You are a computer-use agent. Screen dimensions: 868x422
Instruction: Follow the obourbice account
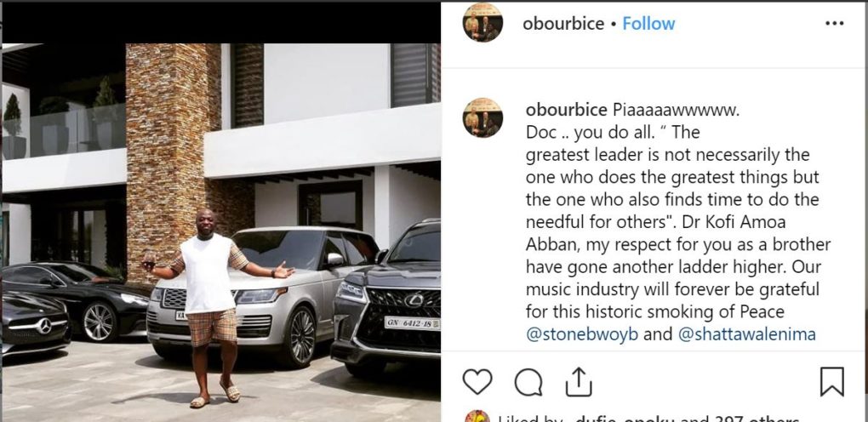648,24
